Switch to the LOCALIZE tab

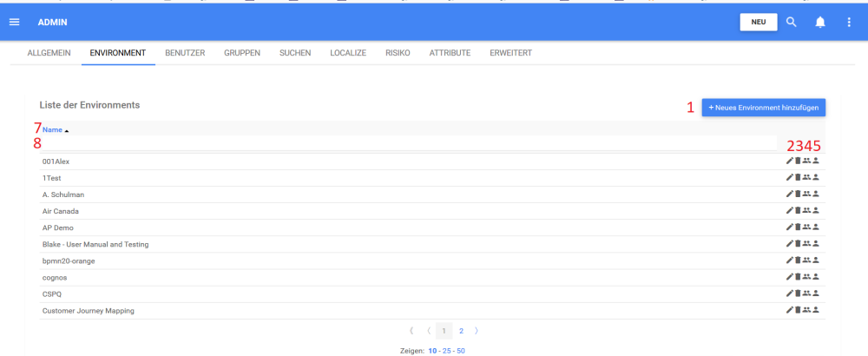click(348, 53)
